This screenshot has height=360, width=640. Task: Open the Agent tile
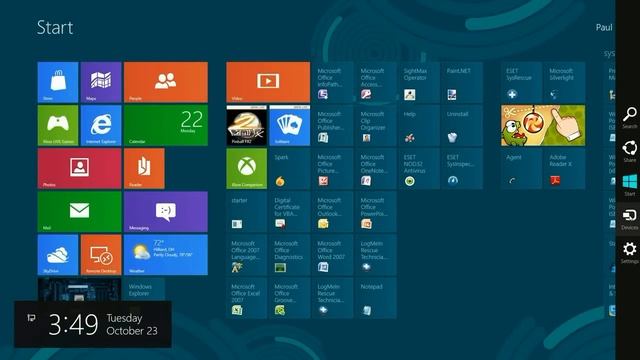(x=521, y=169)
